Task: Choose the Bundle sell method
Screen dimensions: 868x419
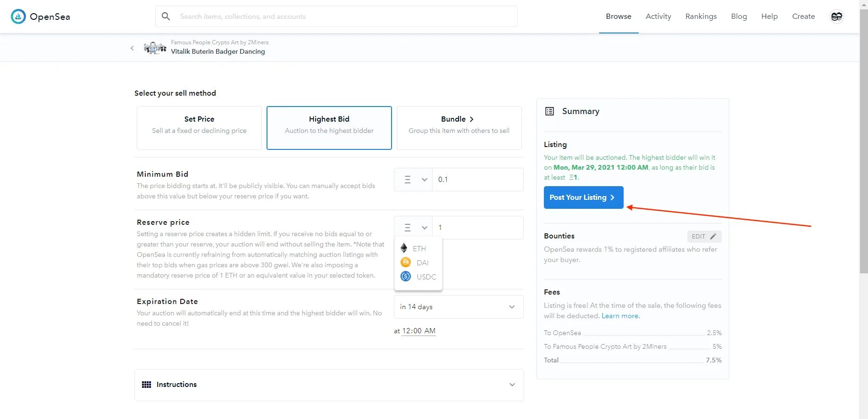Action: click(459, 128)
